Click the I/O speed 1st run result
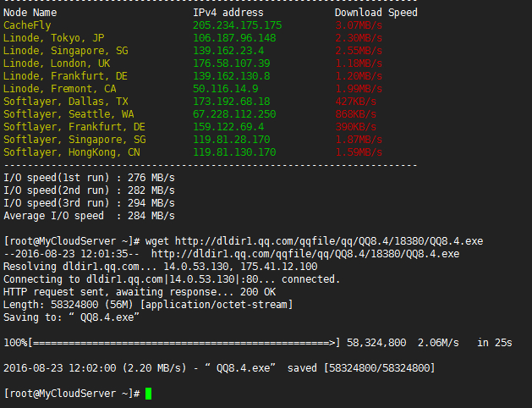The height and width of the screenshot is (408, 532). coord(89,178)
